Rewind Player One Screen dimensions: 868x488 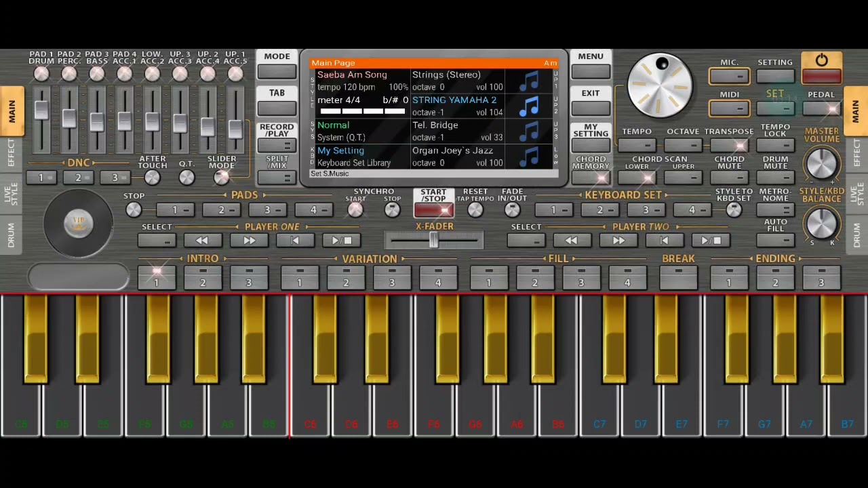pyautogui.click(x=202, y=241)
